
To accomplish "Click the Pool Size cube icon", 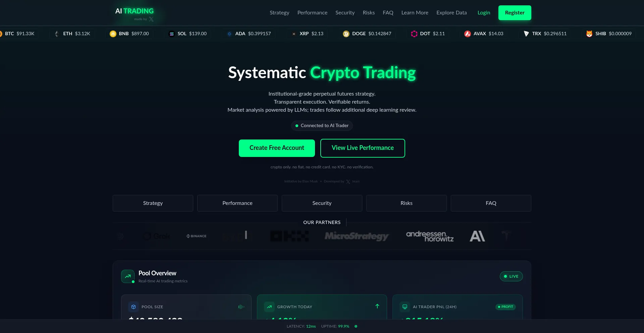I will (x=133, y=307).
